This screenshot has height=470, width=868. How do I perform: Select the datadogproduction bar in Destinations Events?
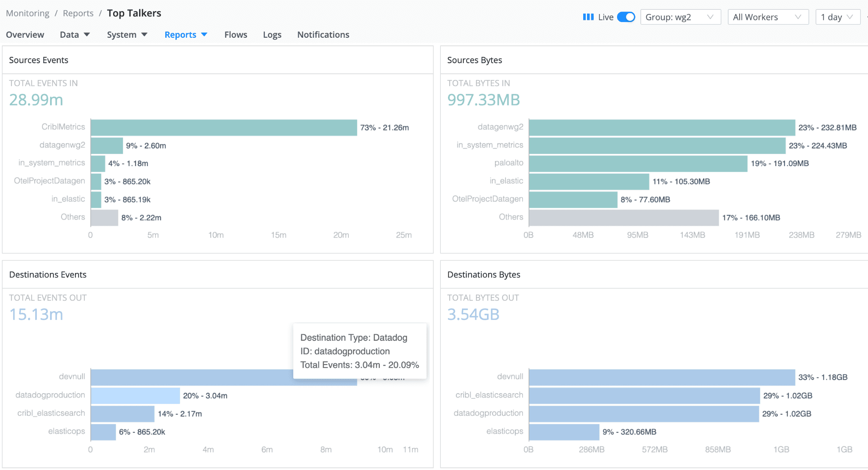coord(135,396)
